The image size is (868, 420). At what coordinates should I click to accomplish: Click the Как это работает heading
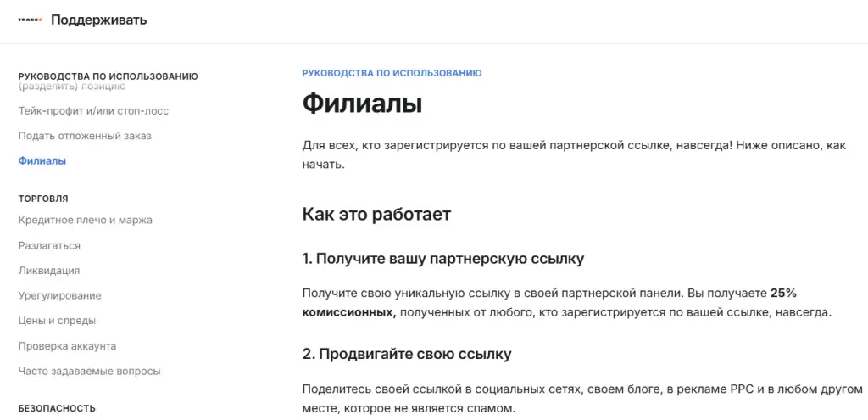pos(376,215)
